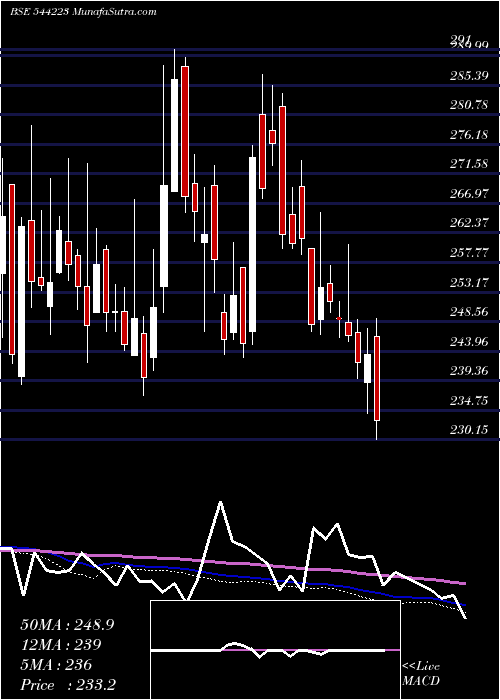Click the 253.17 price axis label
Viewport: 500px width, 700px height.
coord(468,283)
